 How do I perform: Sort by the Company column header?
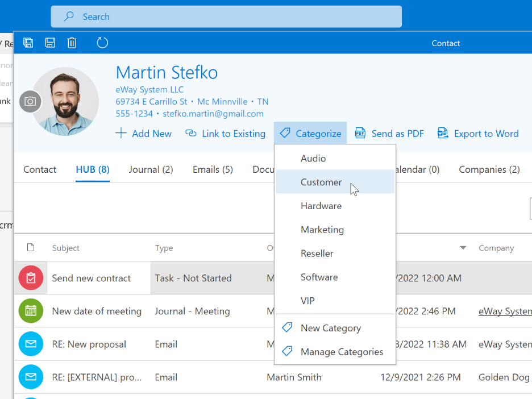pos(496,248)
